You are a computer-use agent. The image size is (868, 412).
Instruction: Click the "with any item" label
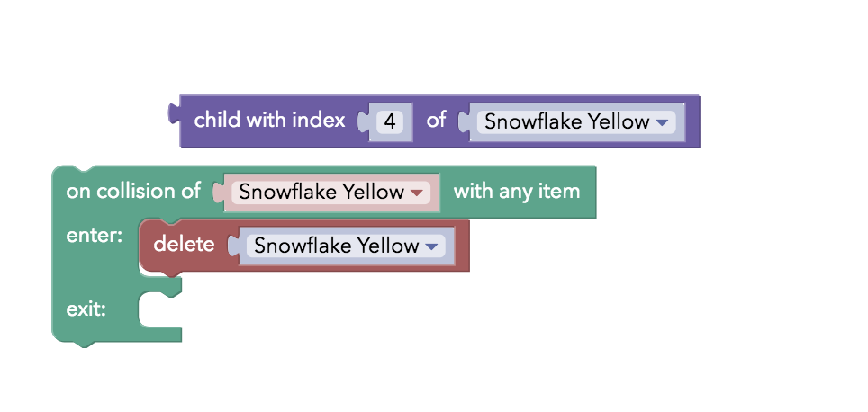point(517,192)
